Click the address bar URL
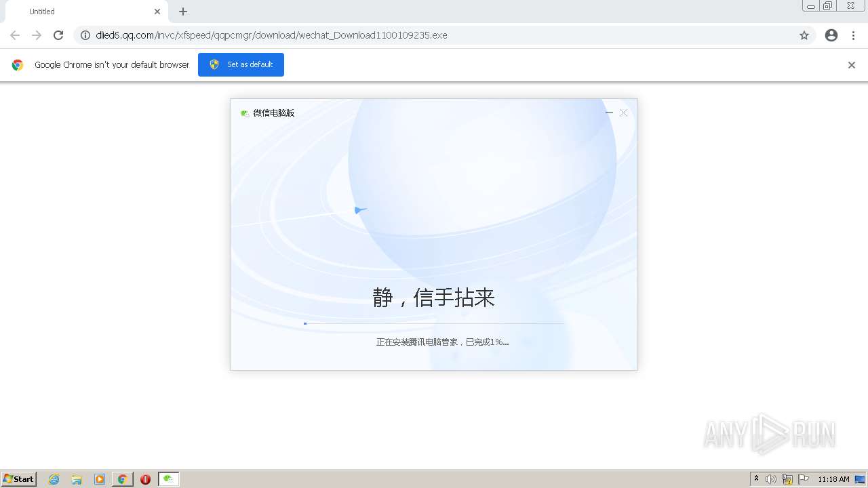 click(271, 35)
